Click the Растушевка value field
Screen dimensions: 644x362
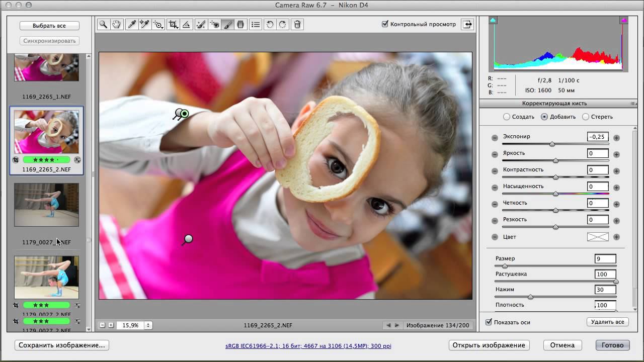tap(605, 274)
